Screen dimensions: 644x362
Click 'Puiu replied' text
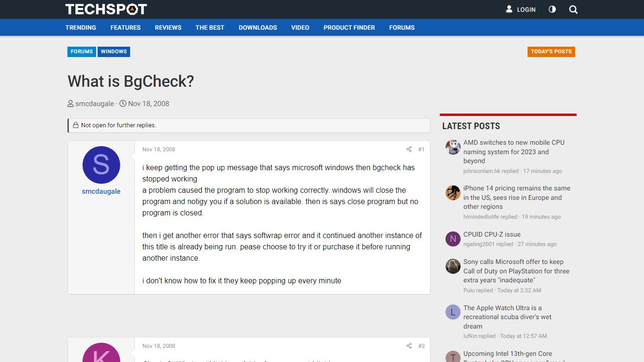pyautogui.click(x=478, y=290)
